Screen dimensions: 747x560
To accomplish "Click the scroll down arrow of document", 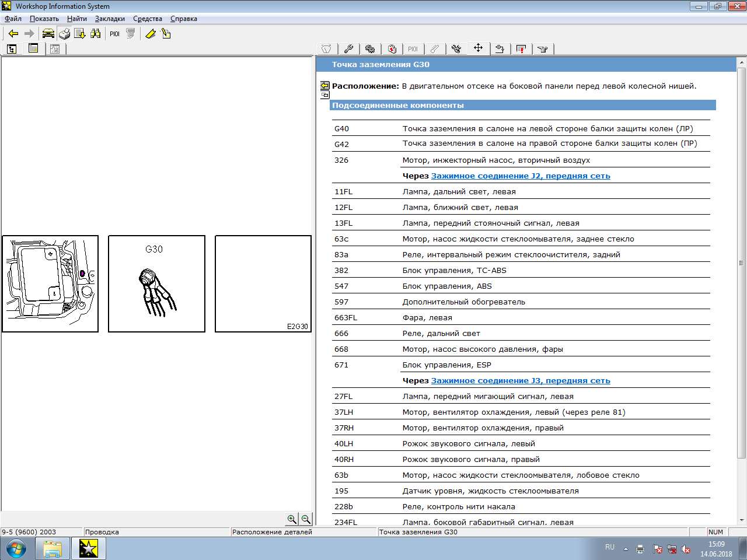I will click(742, 520).
